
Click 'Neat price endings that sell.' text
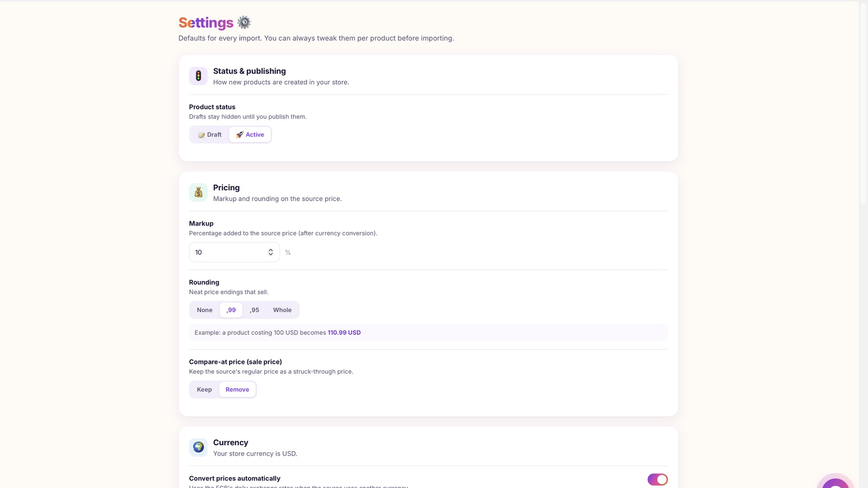[228, 292]
